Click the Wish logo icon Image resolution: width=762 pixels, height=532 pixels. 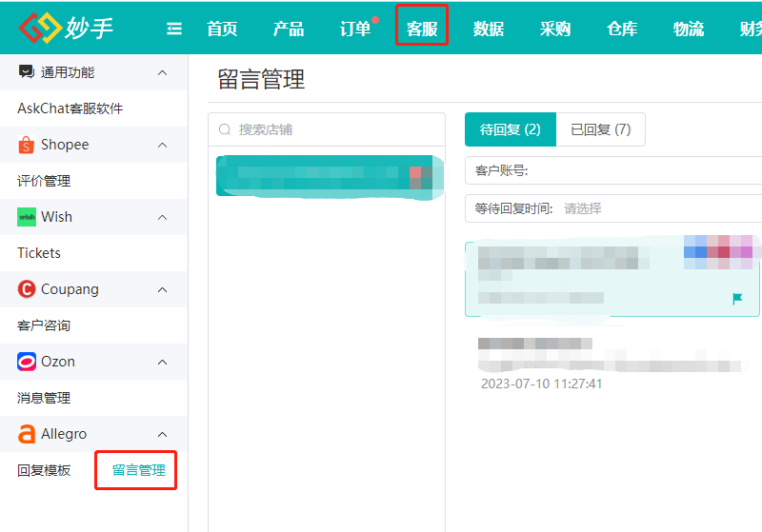27,217
